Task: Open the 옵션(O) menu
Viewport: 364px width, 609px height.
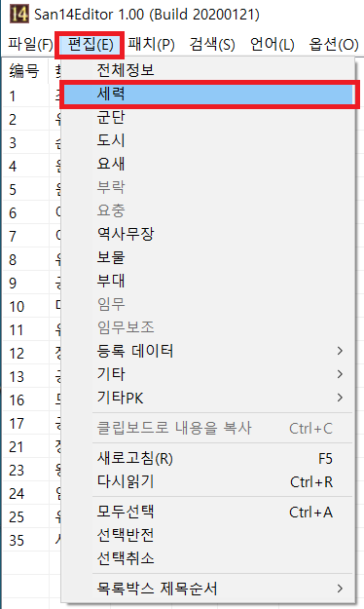Action: pyautogui.click(x=334, y=44)
